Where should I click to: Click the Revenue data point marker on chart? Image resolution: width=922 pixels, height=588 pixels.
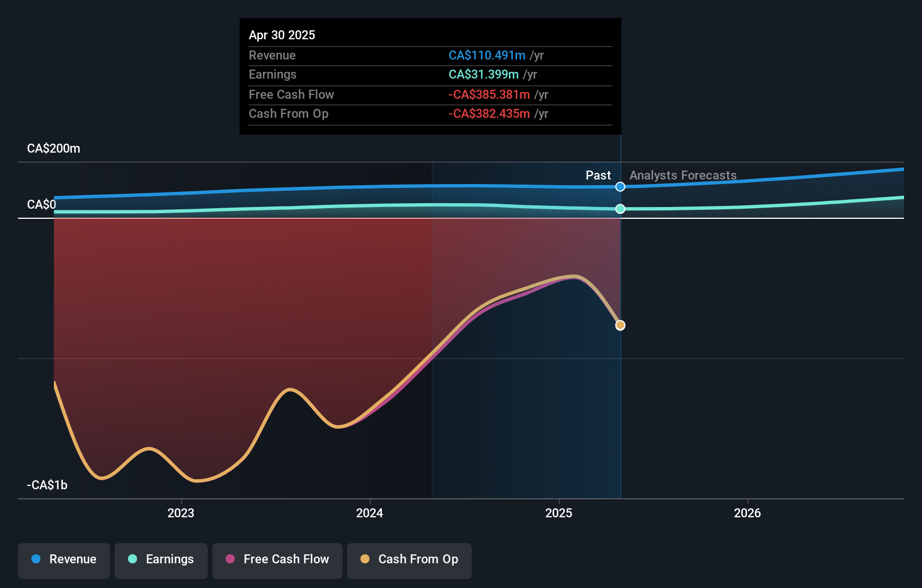(620, 187)
